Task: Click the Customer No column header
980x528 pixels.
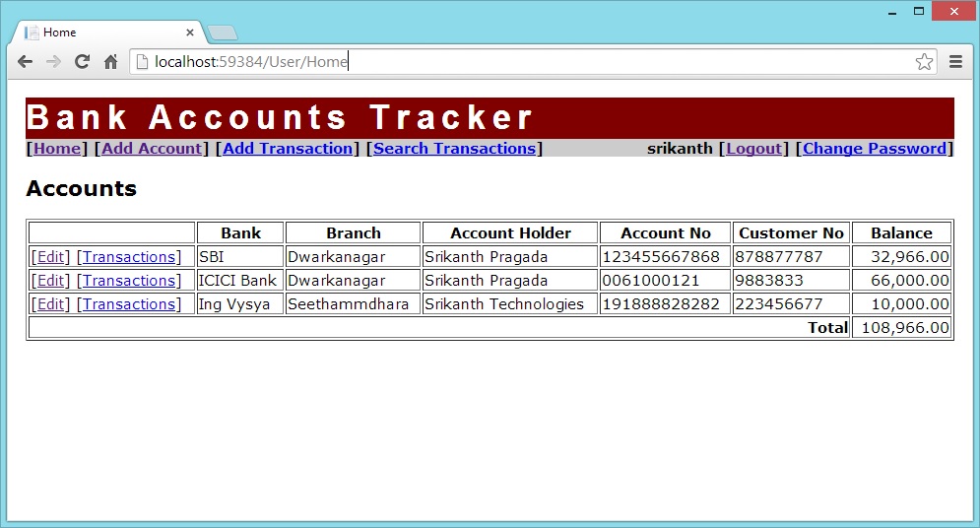Action: tap(791, 233)
